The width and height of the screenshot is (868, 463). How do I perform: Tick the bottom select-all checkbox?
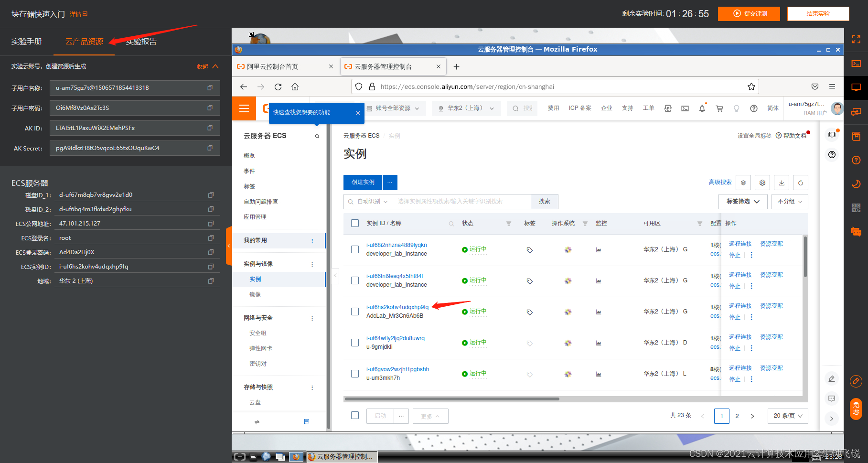(x=355, y=415)
